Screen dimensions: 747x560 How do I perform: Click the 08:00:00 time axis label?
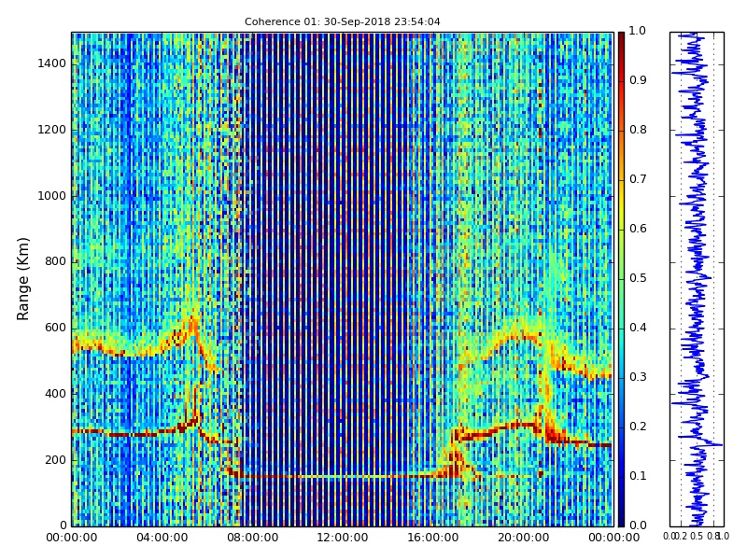252,539
